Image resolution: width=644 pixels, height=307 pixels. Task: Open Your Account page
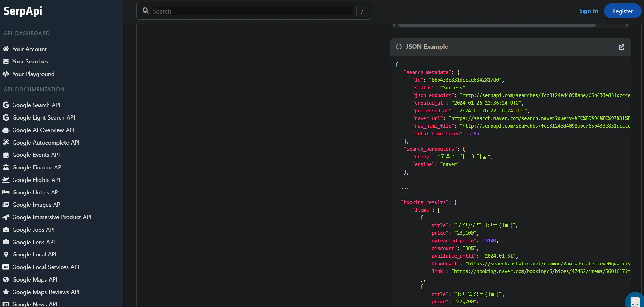(x=29, y=49)
